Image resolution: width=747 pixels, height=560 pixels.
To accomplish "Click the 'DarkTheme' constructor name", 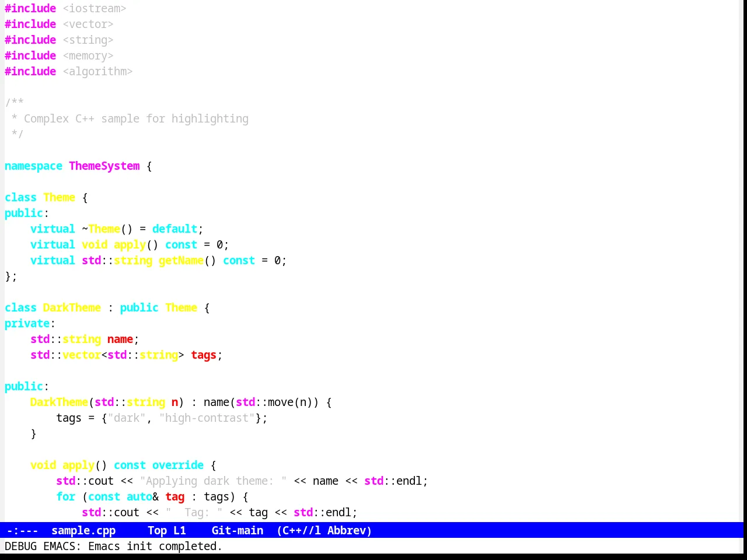I will point(59,402).
